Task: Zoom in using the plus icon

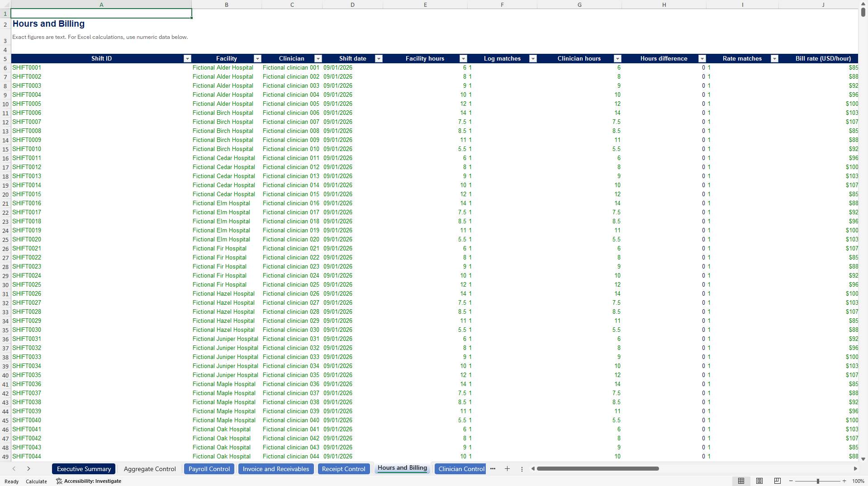Action: coord(844,481)
